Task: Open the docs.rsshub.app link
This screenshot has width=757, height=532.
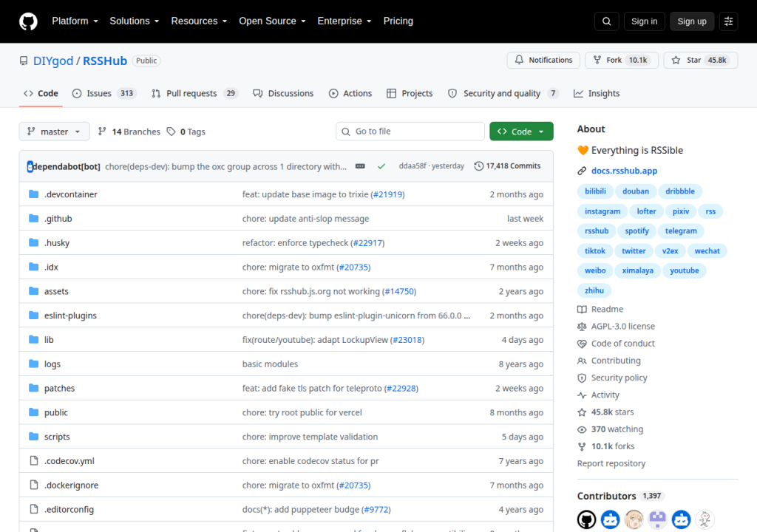Action: (624, 171)
